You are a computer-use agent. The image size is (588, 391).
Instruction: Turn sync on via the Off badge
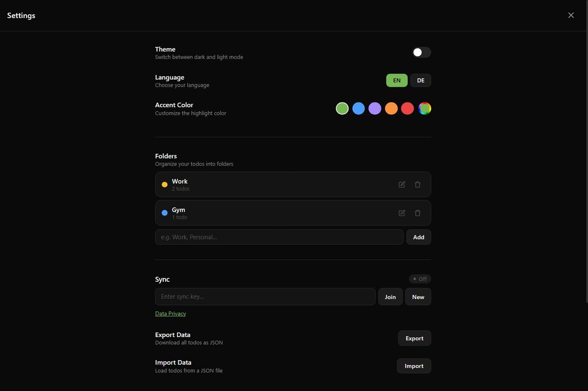(419, 279)
